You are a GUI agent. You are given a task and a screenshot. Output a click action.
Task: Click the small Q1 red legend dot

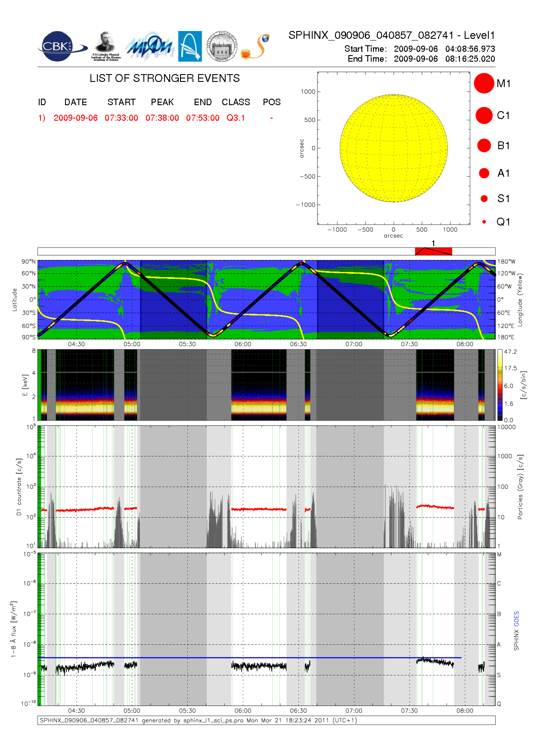pyautogui.click(x=484, y=222)
